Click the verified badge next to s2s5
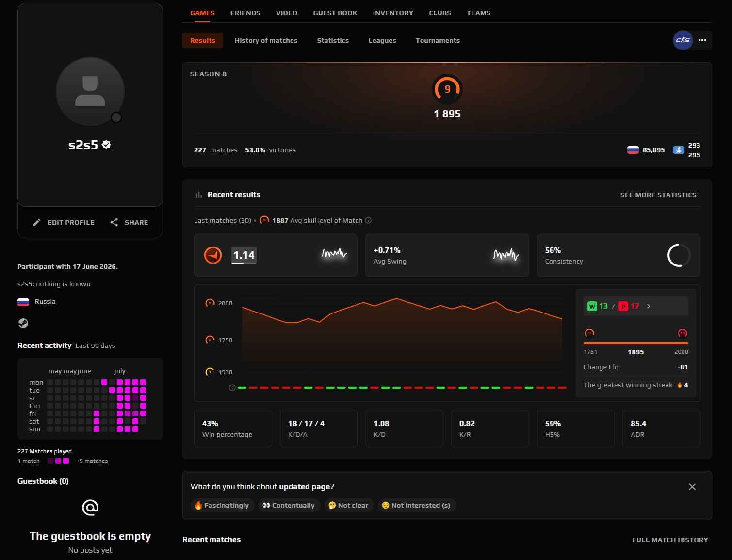732x560 pixels. click(x=106, y=145)
